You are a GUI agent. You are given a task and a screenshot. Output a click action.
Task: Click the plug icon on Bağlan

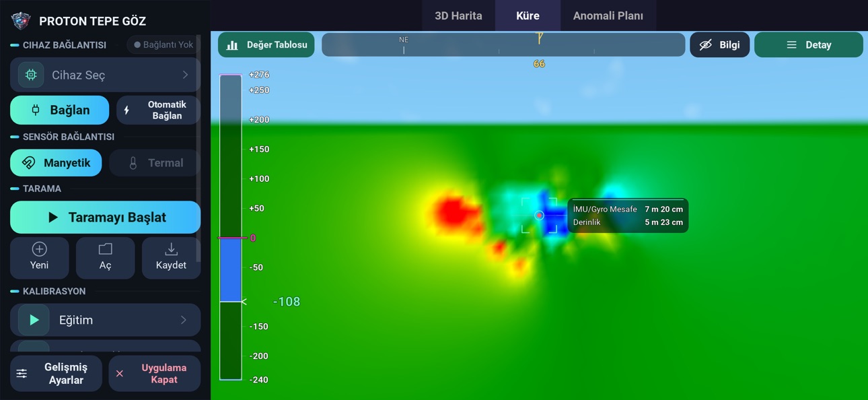[x=36, y=110]
